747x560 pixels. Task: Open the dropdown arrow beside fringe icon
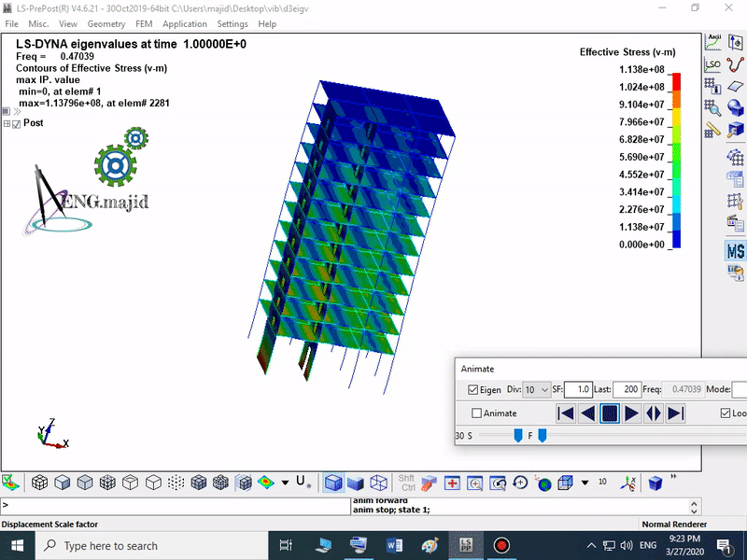(285, 483)
